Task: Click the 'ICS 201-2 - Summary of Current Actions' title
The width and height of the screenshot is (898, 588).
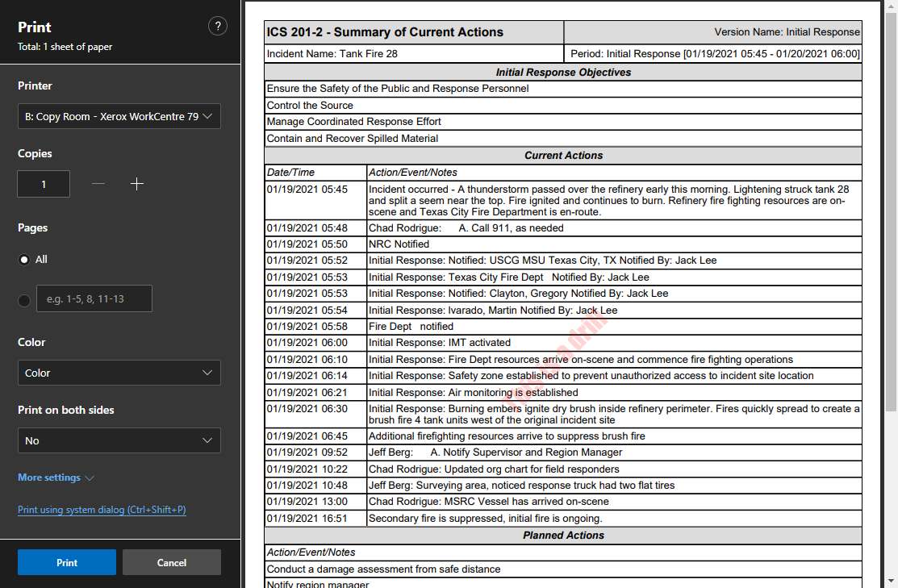Action: point(385,32)
